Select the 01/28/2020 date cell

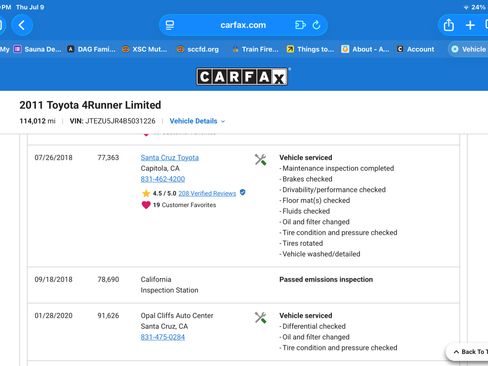[53, 315]
